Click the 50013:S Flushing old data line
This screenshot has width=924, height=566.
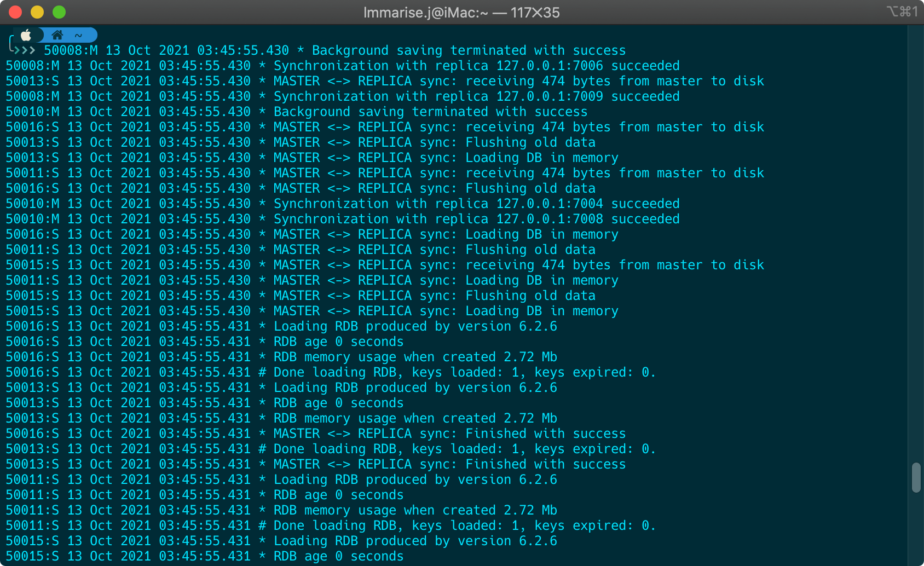tap(301, 142)
